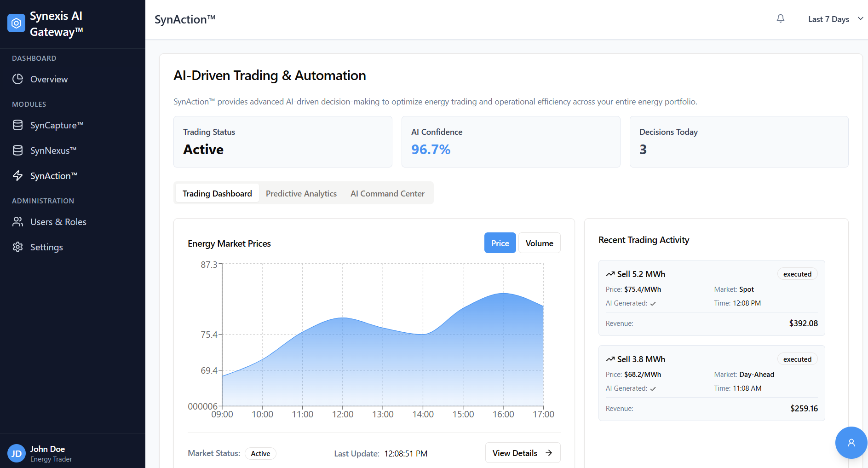Click the SynAction lightning bolt icon
Image resolution: width=868 pixels, height=468 pixels.
tap(18, 176)
